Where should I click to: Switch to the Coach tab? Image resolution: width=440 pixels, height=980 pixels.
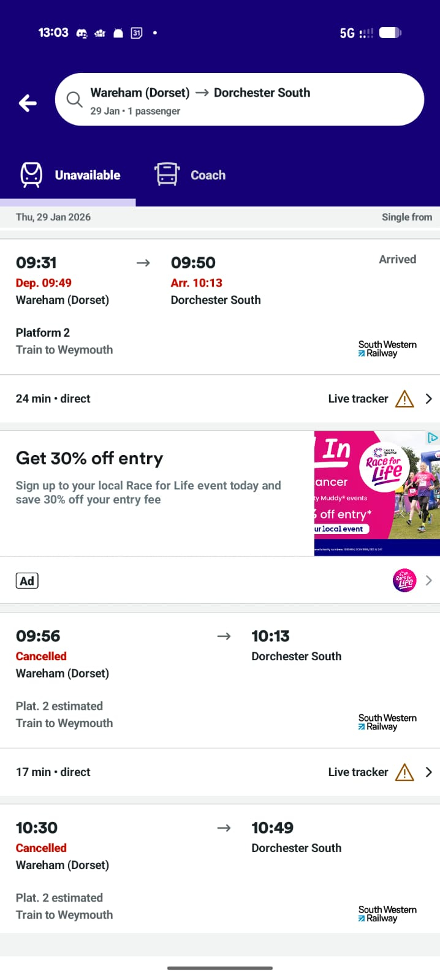[208, 175]
